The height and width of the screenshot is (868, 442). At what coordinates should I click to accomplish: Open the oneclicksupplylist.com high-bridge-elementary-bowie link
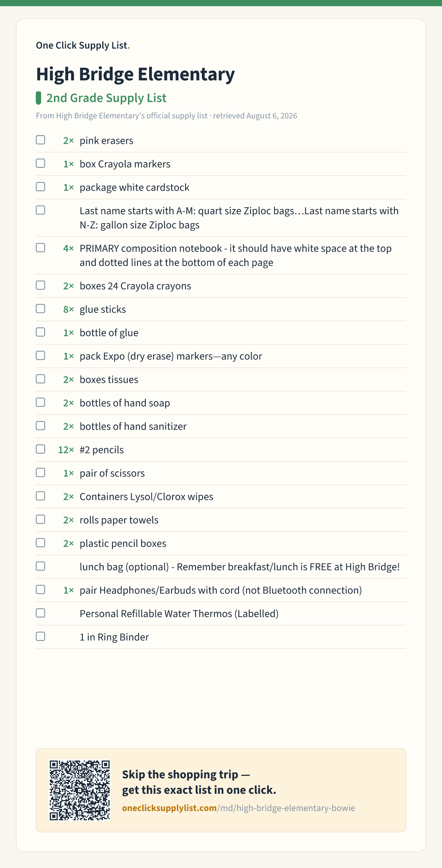tap(238, 808)
